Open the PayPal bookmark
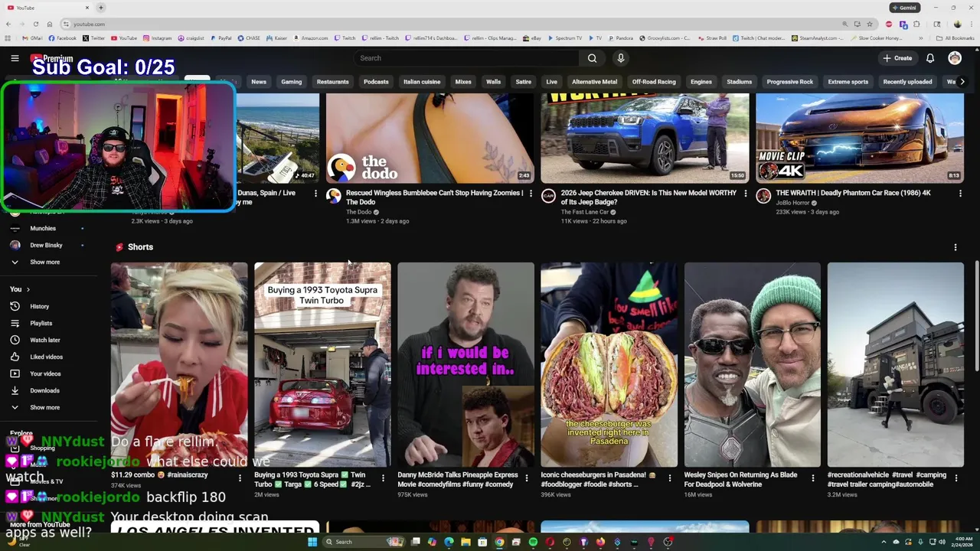 (x=220, y=38)
